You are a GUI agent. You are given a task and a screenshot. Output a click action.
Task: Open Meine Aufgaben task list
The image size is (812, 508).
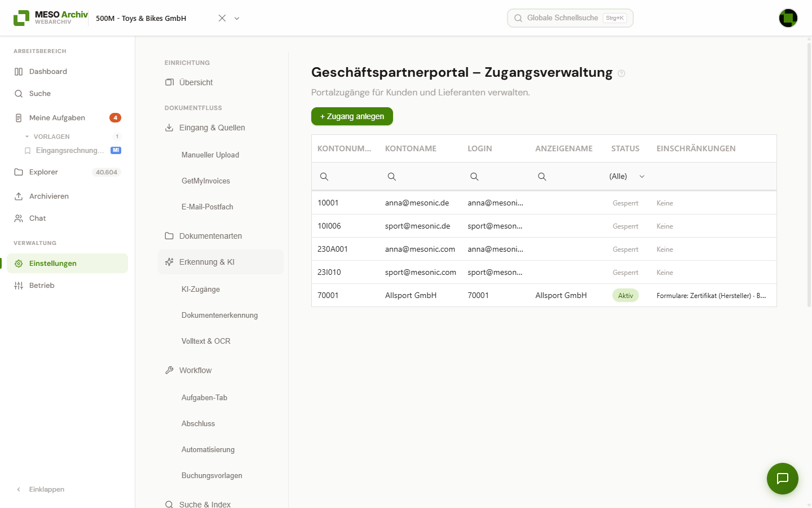tap(68, 118)
